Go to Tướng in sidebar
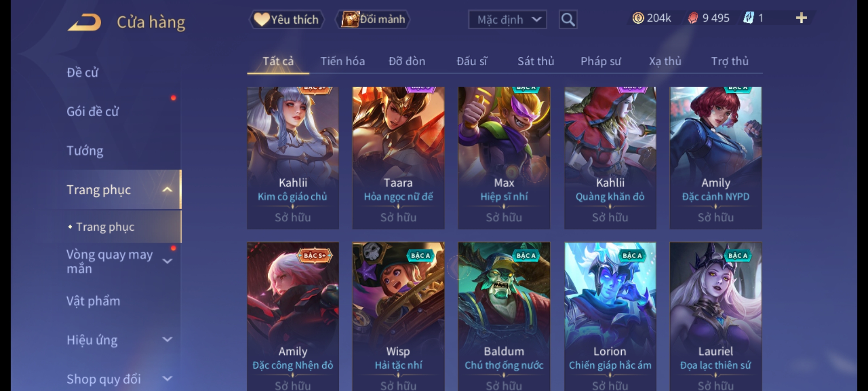 tap(85, 151)
